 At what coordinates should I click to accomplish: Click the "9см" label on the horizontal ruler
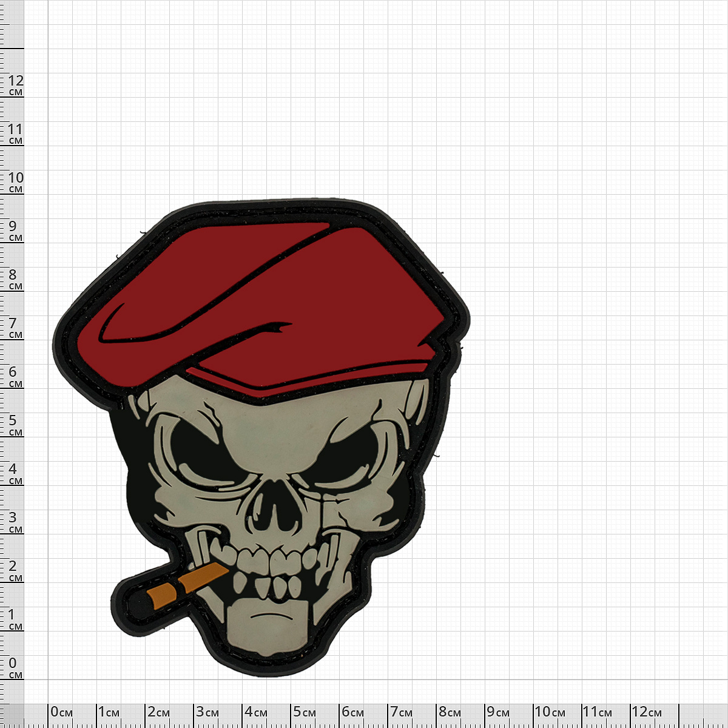pyautogui.click(x=499, y=712)
